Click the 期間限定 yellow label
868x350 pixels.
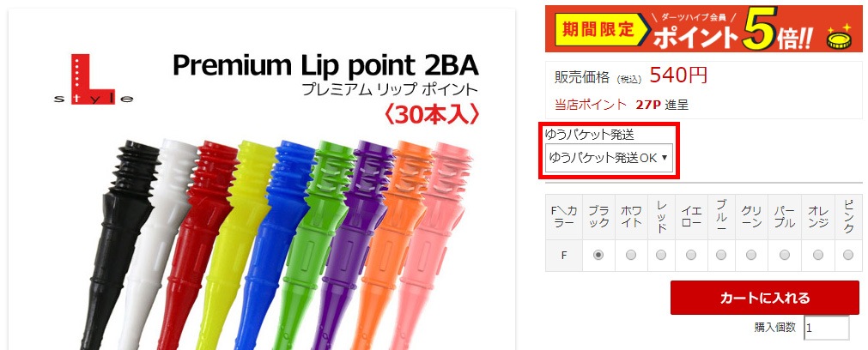[598, 30]
